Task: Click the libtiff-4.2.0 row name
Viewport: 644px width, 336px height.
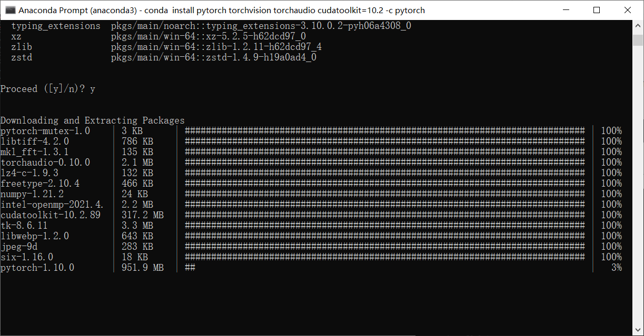Action: 35,141
